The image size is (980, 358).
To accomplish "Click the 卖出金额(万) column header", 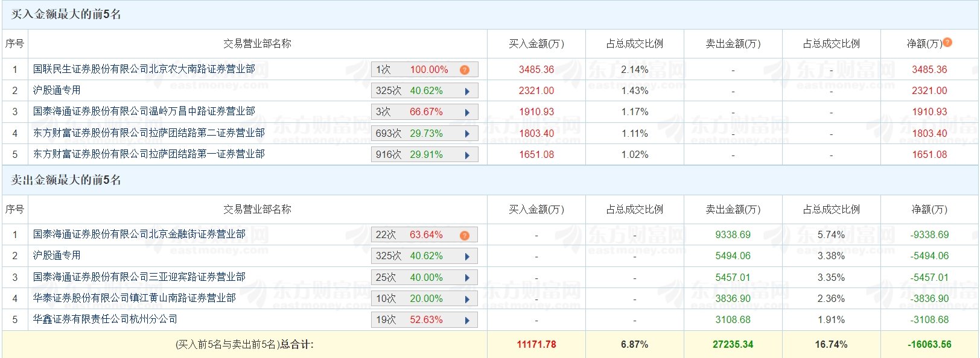I will pos(733,43).
